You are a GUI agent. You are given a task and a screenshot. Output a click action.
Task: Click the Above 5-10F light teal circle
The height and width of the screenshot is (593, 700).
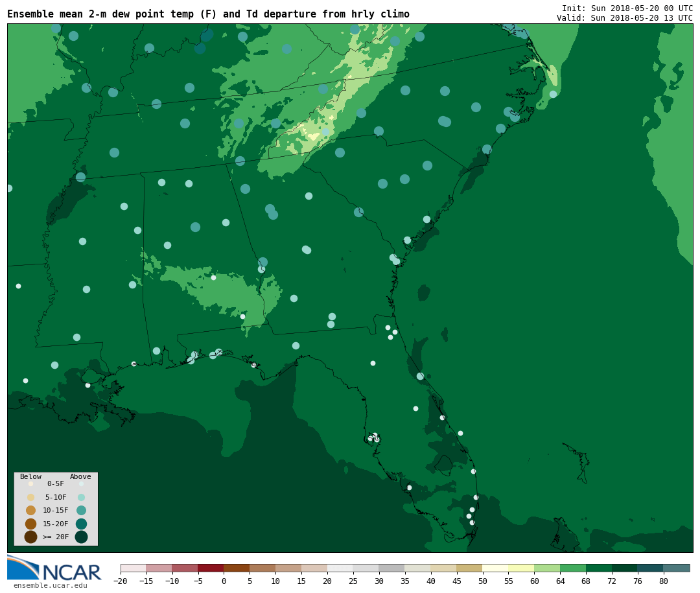pyautogui.click(x=81, y=498)
